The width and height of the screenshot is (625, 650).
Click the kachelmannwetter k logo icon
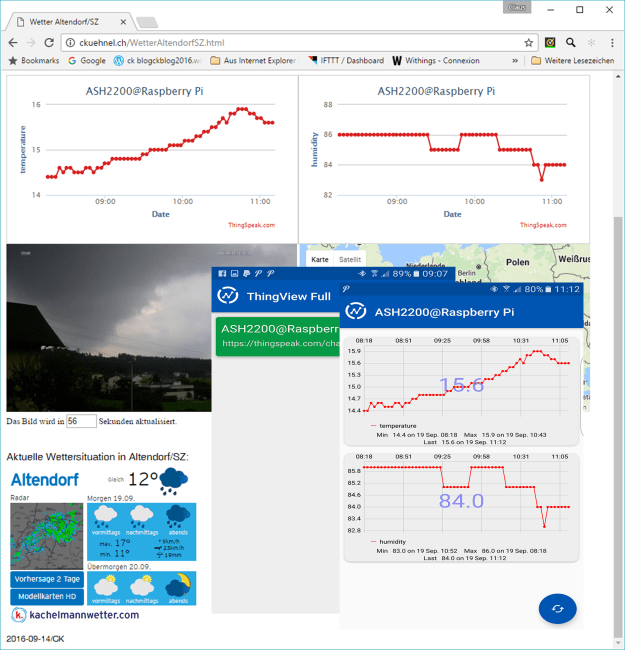18,615
